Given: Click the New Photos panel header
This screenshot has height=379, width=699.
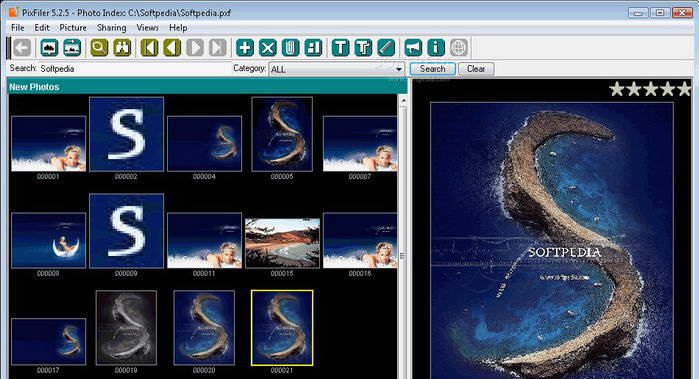Looking at the screenshot, I should click(x=207, y=87).
